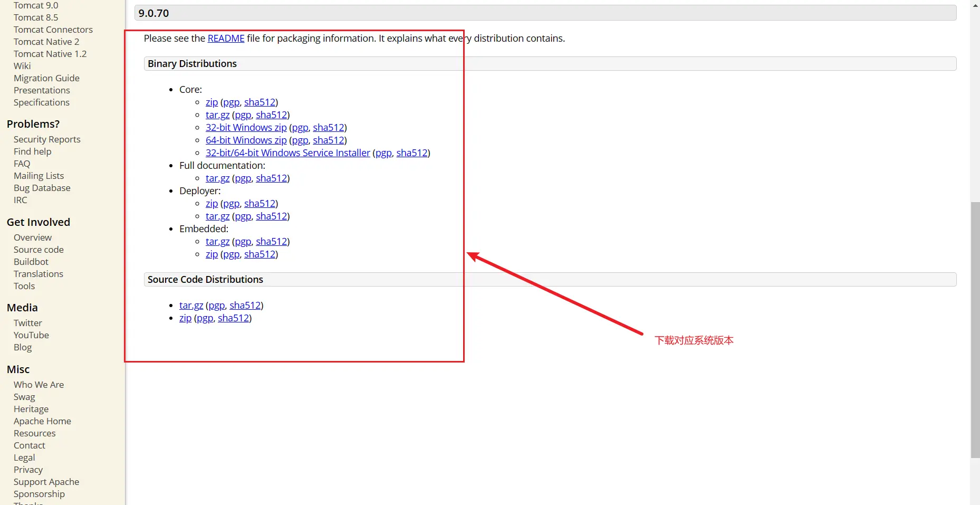
Task: Open sha512 for Core zip
Action: point(260,102)
